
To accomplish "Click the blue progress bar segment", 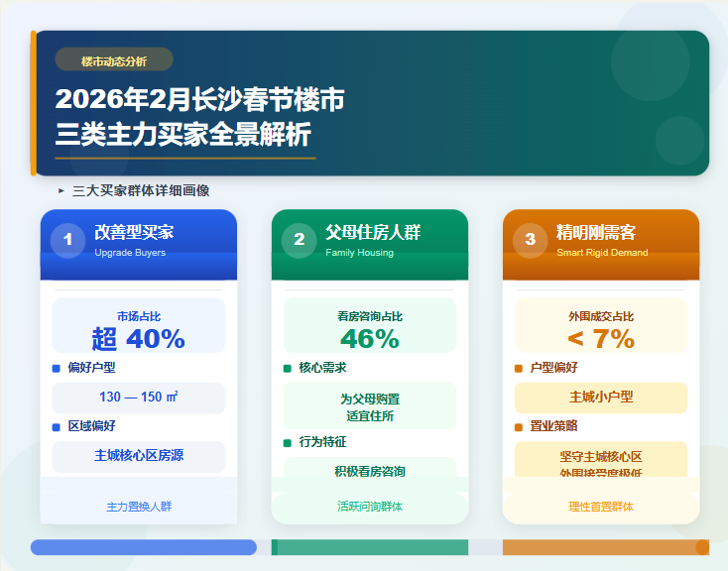I will coord(144,547).
